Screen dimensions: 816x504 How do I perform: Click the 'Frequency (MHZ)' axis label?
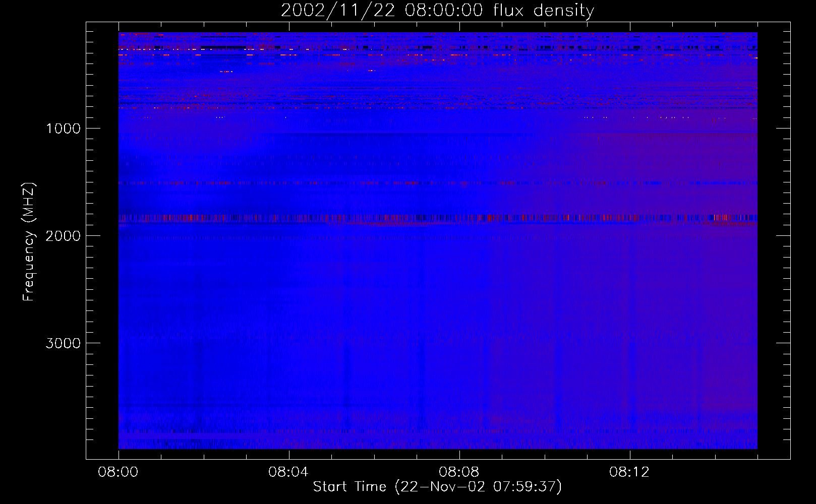[x=29, y=242]
